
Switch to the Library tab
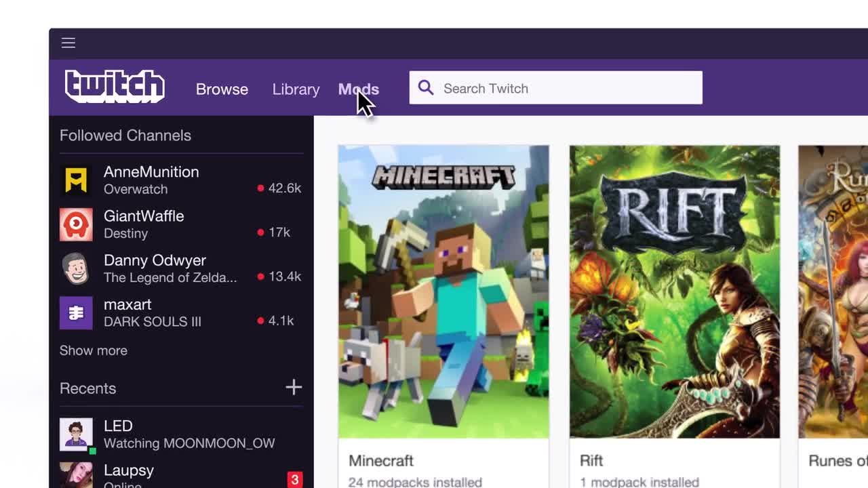[x=296, y=89]
